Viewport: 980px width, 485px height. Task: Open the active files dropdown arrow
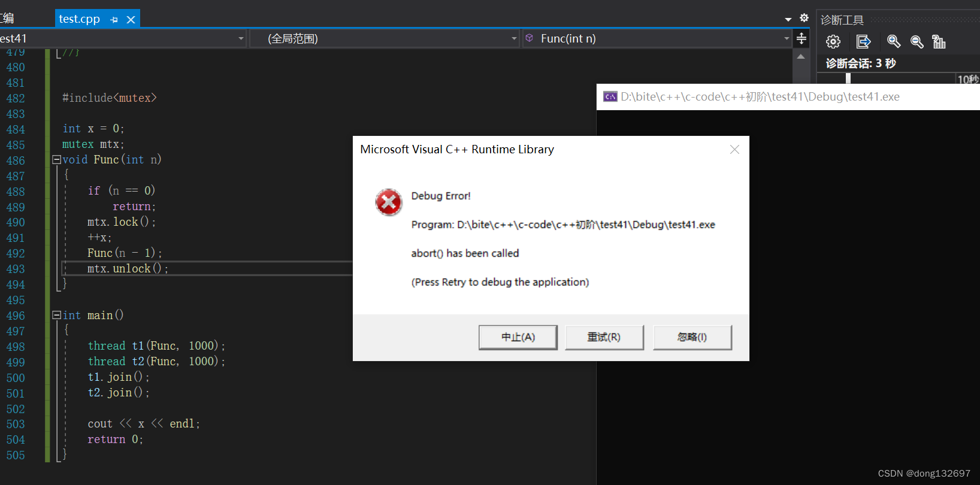tap(788, 19)
